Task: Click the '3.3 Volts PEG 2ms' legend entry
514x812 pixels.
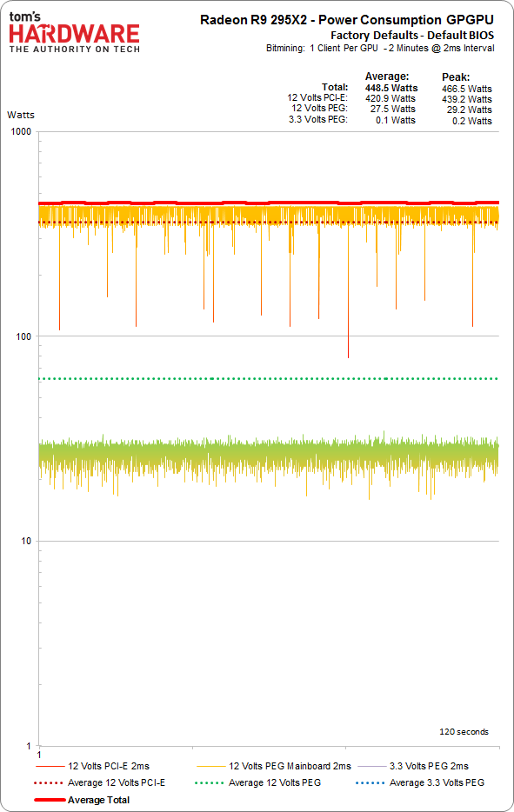Action: pos(413,766)
